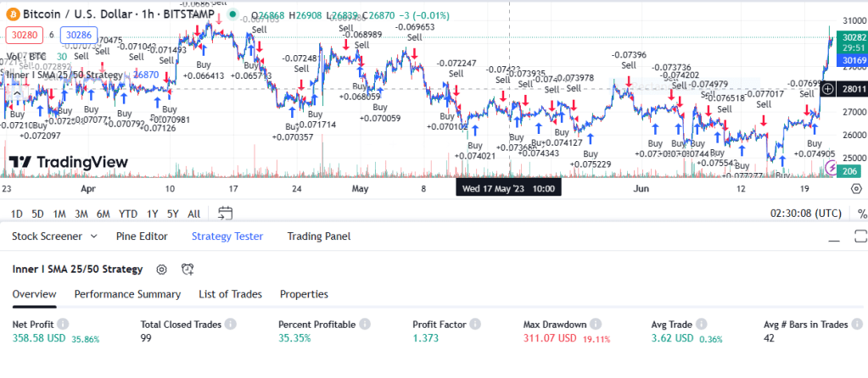The width and height of the screenshot is (868, 378).
Task: Toggle percent scale on price axis
Action: tap(862, 214)
